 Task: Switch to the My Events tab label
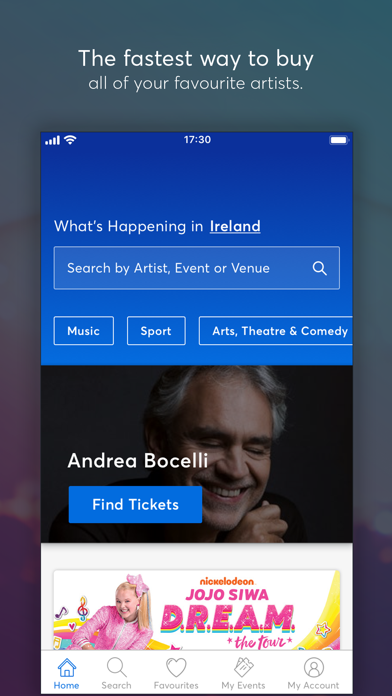tap(243, 685)
